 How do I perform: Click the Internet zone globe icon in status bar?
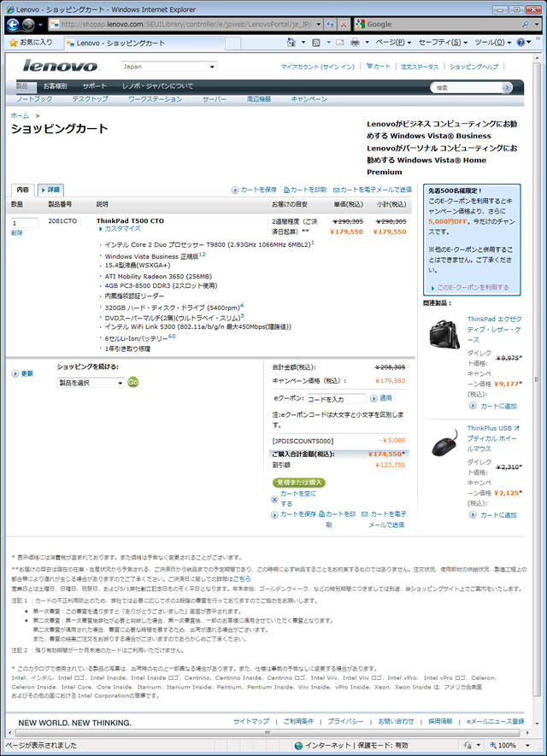298,746
